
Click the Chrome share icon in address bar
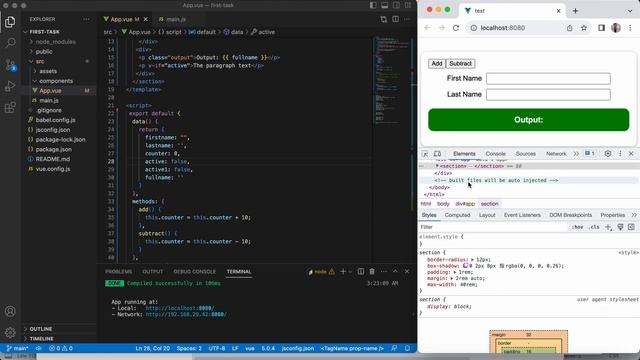[569, 28]
